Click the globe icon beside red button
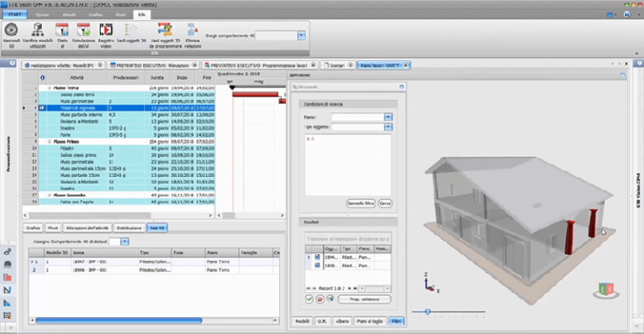Viewport: 644px width, 334px height. [x=330, y=299]
